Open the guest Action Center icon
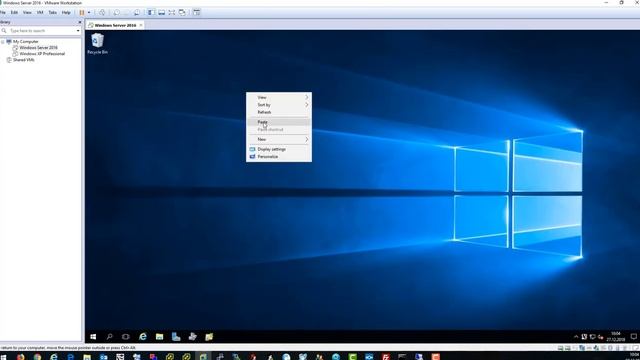 pos(633,337)
